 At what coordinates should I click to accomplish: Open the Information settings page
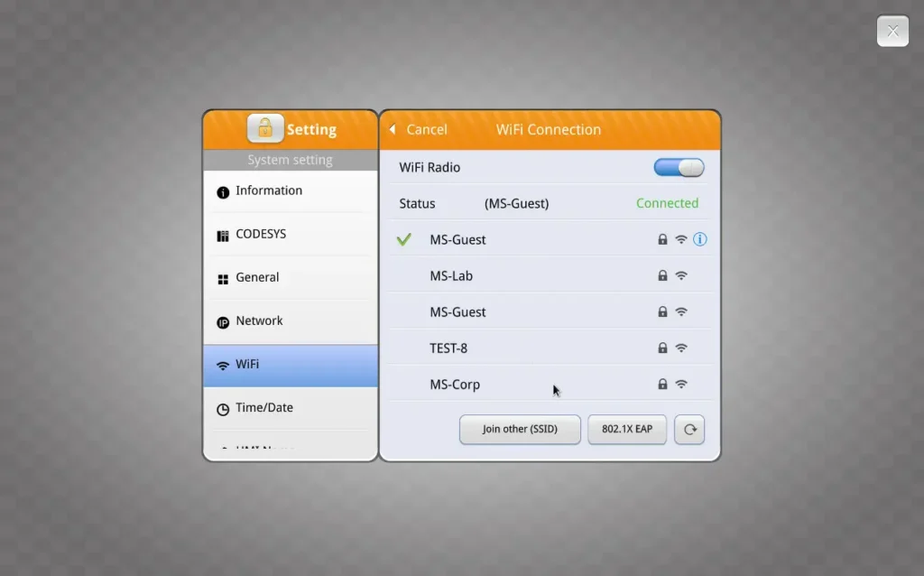(266, 190)
